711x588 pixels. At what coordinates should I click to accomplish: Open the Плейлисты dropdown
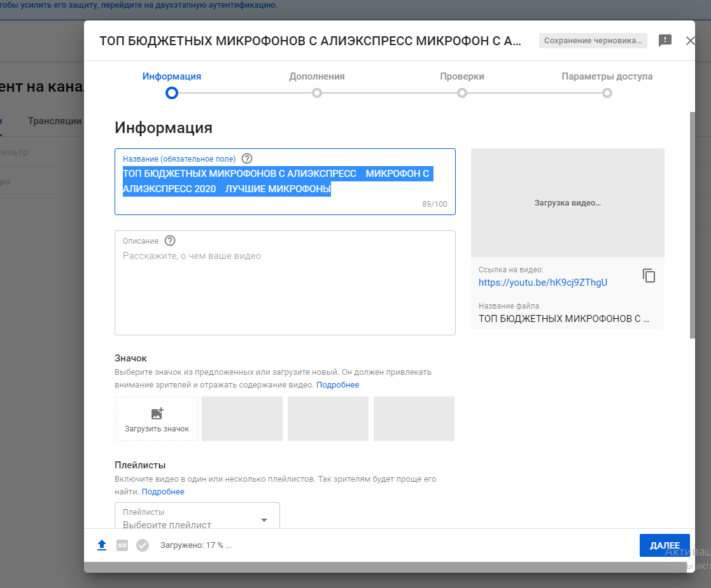(197, 515)
